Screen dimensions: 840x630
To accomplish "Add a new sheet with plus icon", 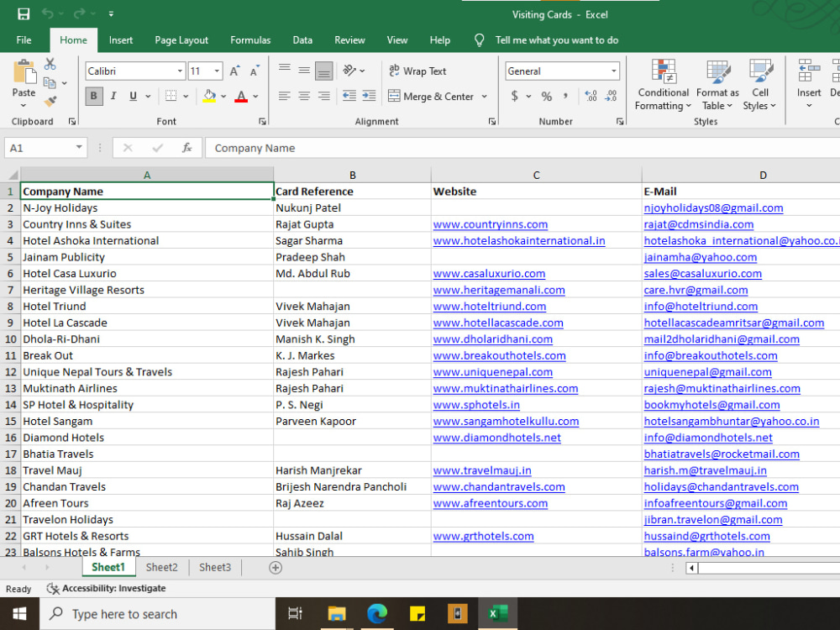I will click(x=276, y=567).
